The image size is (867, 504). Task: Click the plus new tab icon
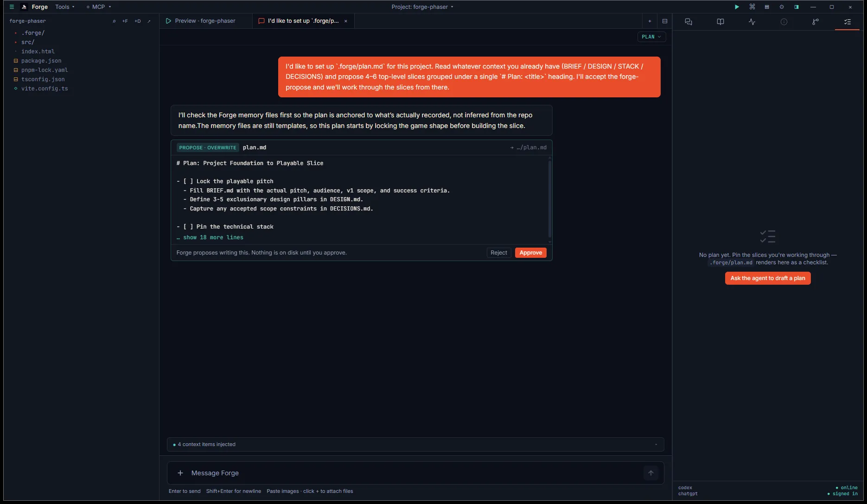tap(650, 21)
